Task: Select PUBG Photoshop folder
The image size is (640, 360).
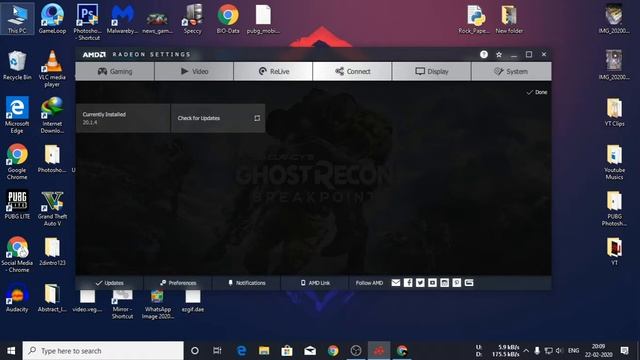Action: click(614, 208)
